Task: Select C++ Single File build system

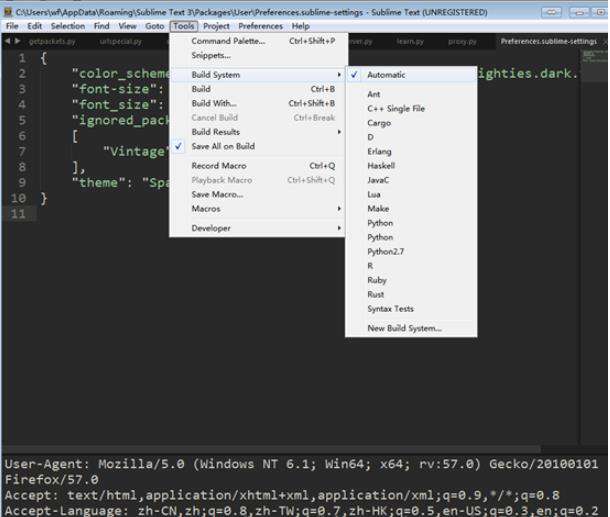Action: point(411,109)
